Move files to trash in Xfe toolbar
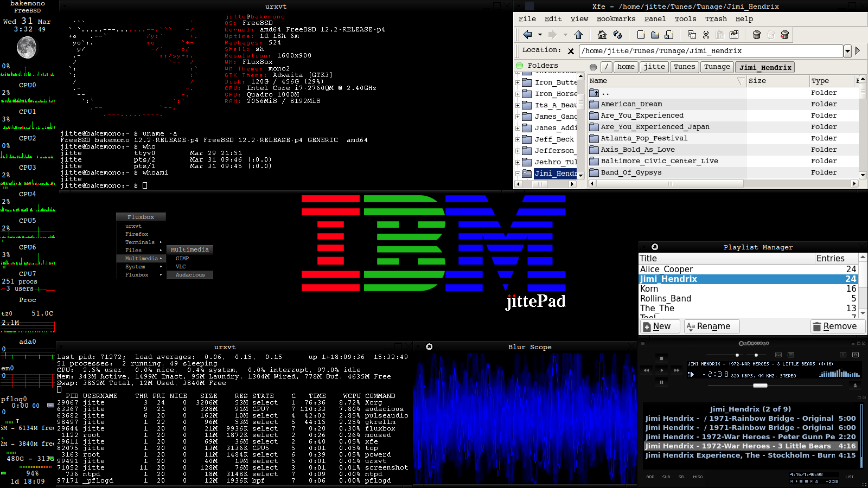Screen dimensions: 868x488 757,35
